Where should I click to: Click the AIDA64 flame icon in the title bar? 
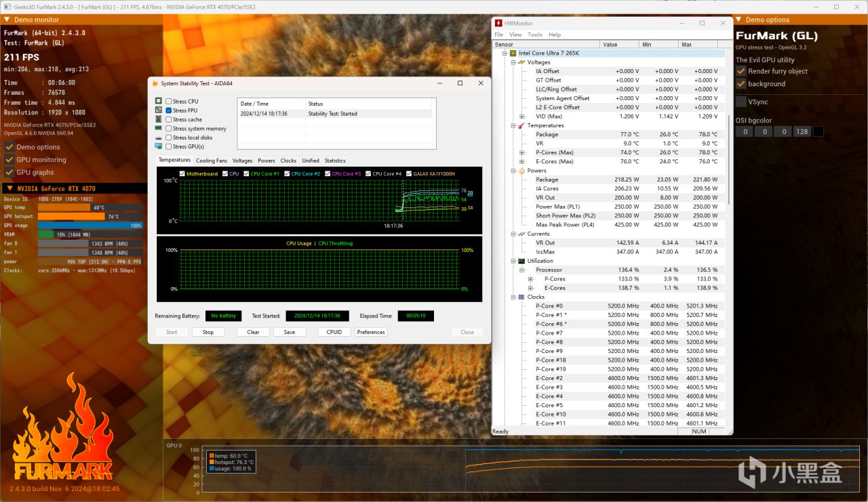[155, 83]
